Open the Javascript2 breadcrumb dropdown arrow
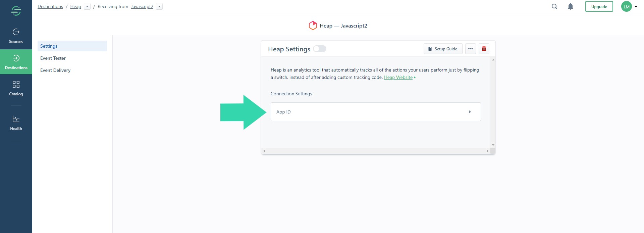 (159, 6)
